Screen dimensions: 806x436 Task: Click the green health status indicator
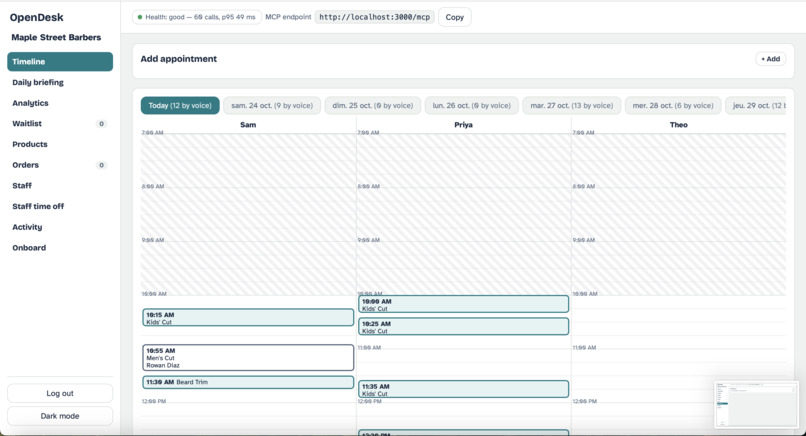140,17
